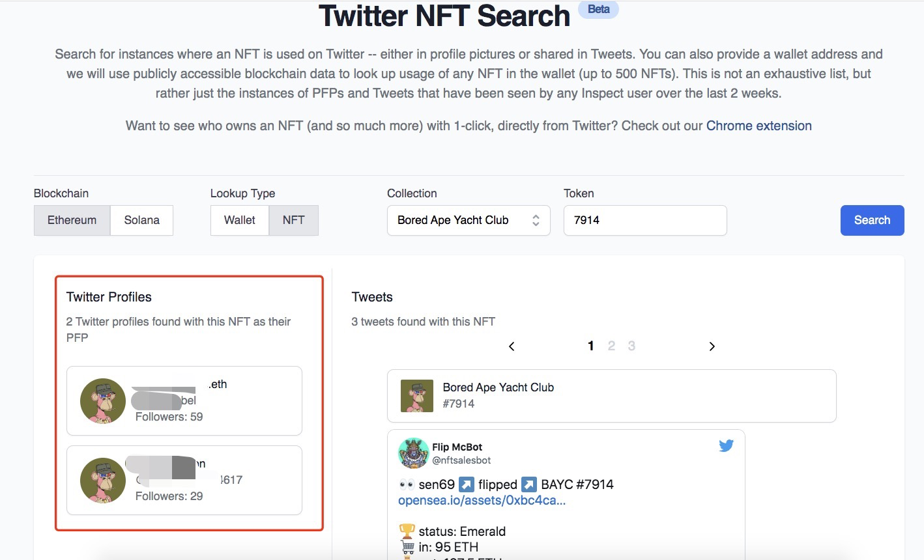
Task: Click the Beta badge next to title
Action: point(598,9)
